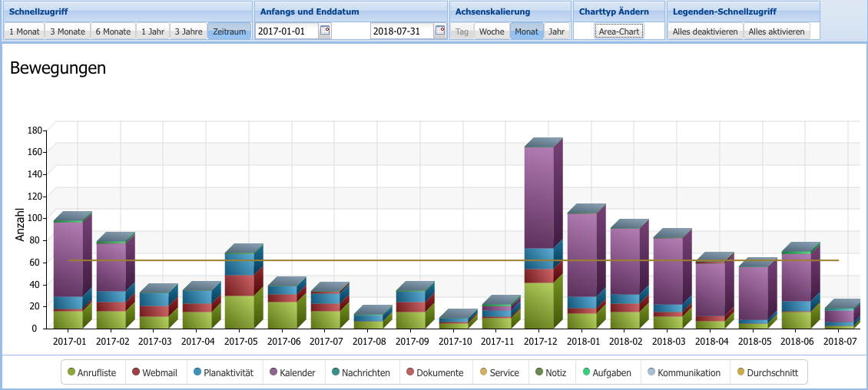Viewport: 868px width, 390px height.
Task: Select the 6 Monate quick range
Action: (x=113, y=31)
